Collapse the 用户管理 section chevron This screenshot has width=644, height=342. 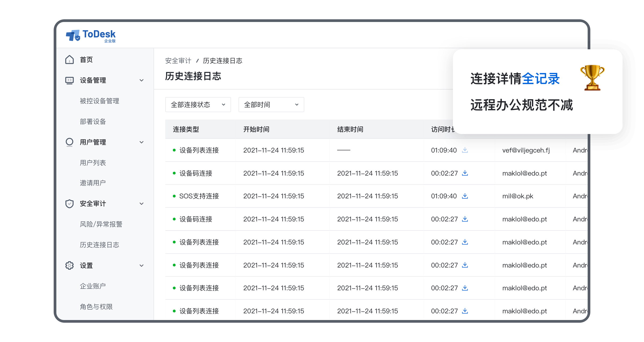[x=141, y=142]
